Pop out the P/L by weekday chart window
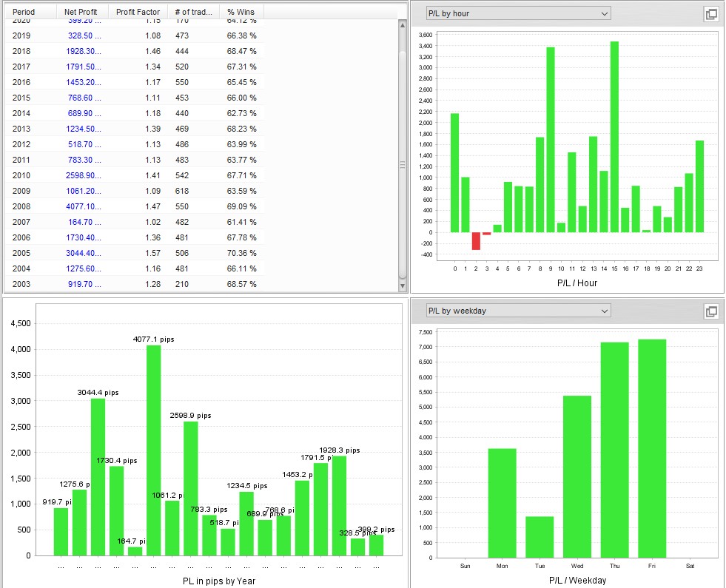 point(711,311)
